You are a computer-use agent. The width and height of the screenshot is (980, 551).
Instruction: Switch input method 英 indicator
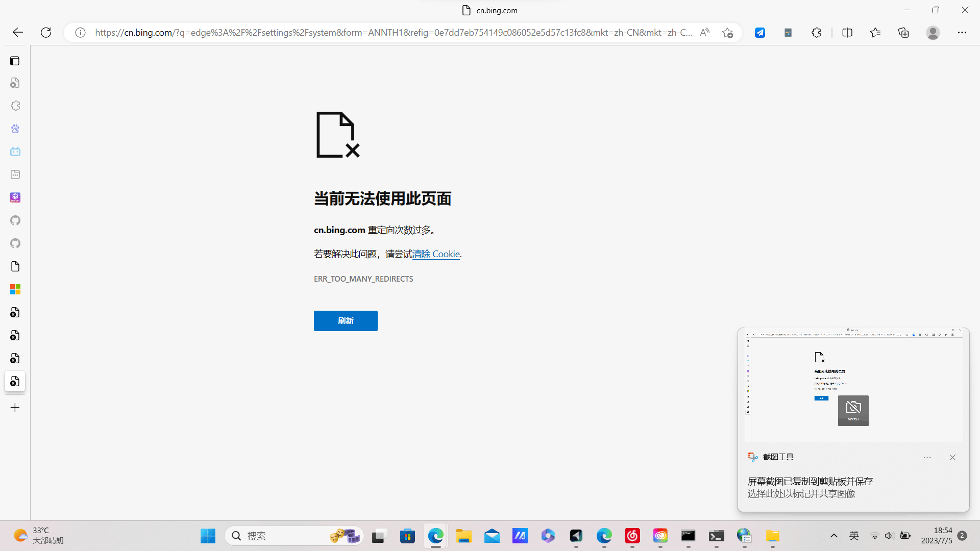[854, 536]
